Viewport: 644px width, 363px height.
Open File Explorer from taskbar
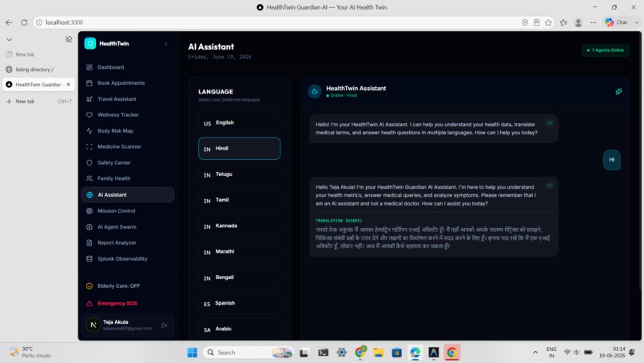[378, 353]
